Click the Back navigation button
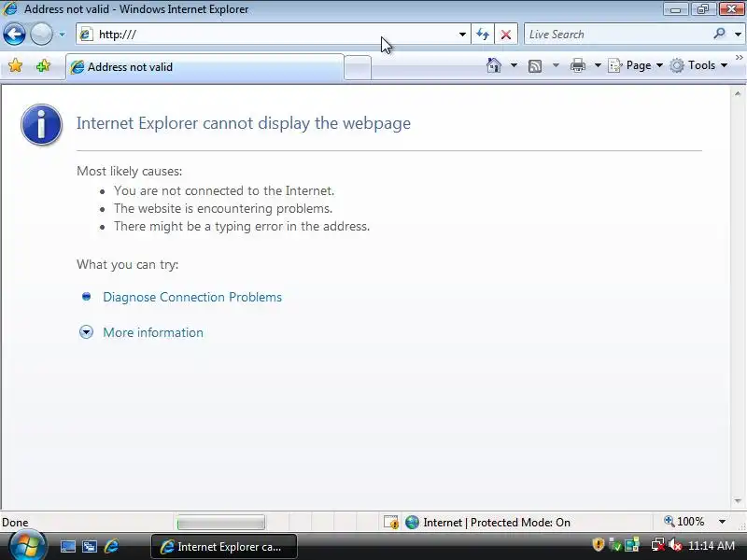The width and height of the screenshot is (747, 560). click(x=14, y=35)
